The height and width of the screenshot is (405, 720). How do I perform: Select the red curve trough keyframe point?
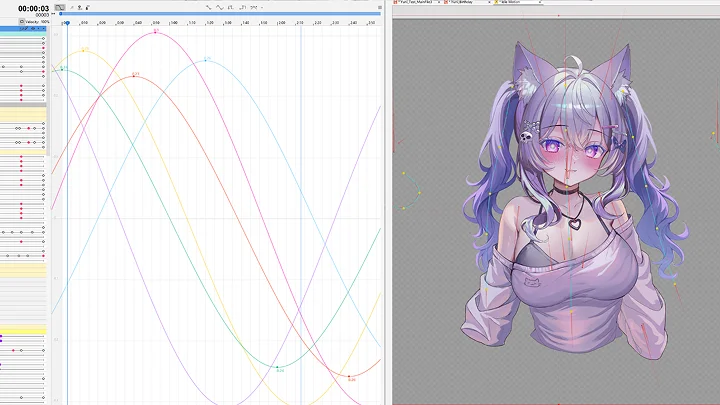[x=349, y=377]
